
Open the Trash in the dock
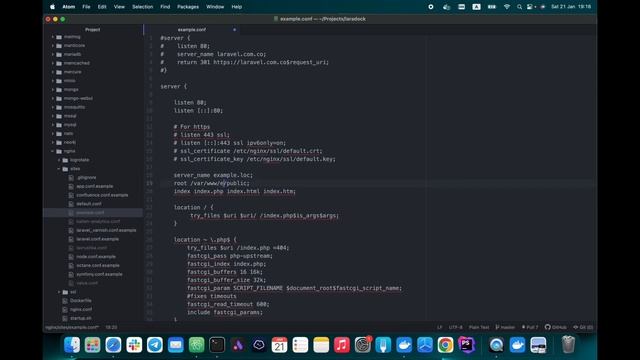tap(568, 345)
